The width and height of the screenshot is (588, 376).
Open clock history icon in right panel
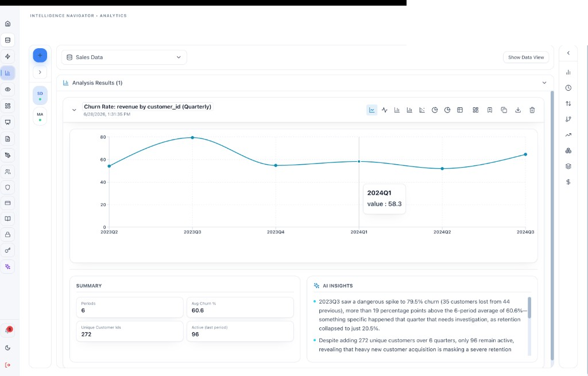[568, 88]
